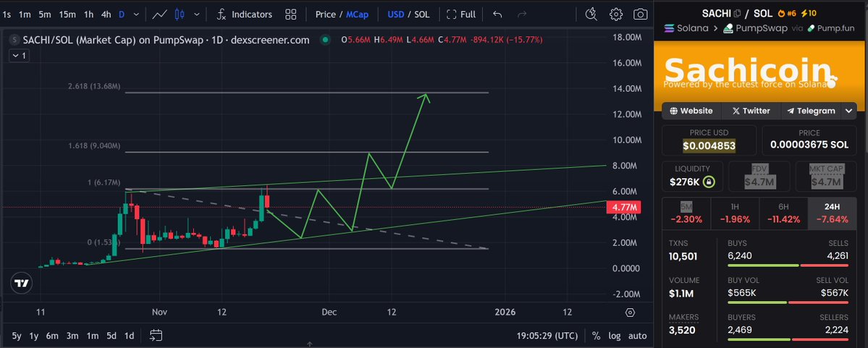868x348 pixels.
Task: Redo chart action
Action: (521, 14)
